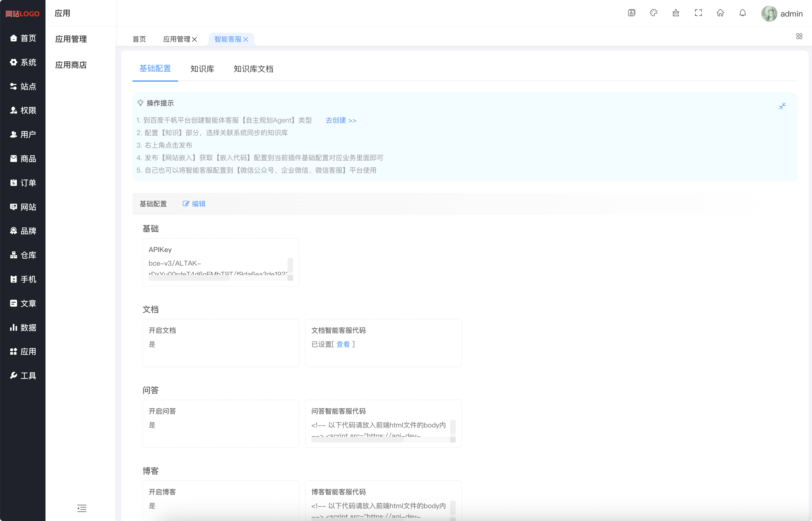Collapse the sidebar with fold icon
Screen dimensions: 812x521
coord(82,508)
